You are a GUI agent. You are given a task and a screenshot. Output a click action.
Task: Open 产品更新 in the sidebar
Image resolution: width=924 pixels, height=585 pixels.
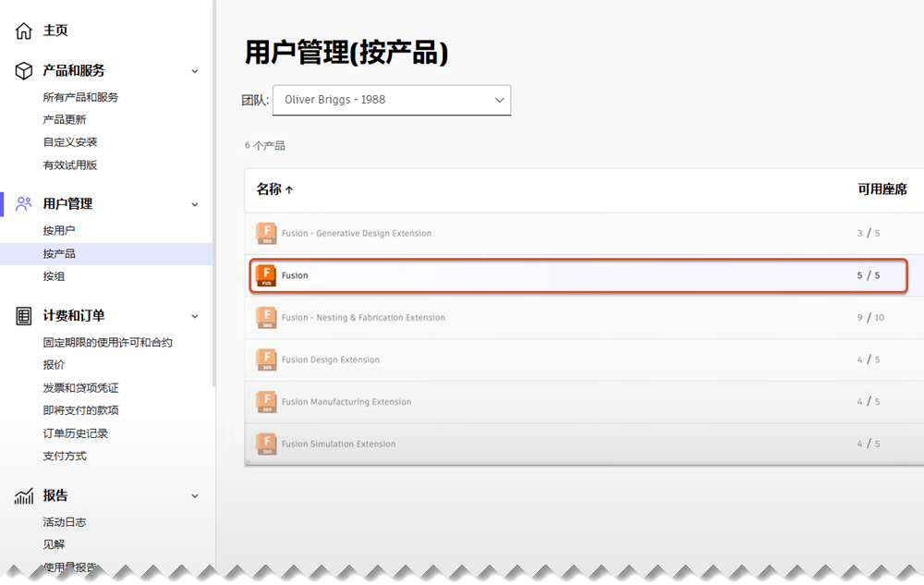65,119
